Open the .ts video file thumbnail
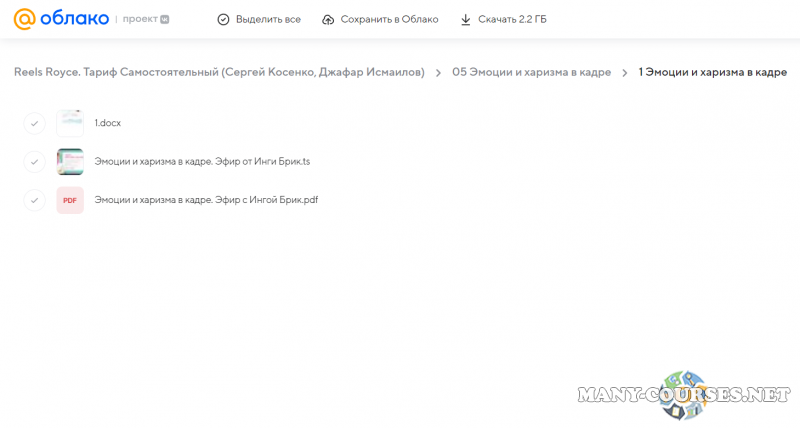Image resolution: width=800 pixels, height=428 pixels. pyautogui.click(x=70, y=161)
